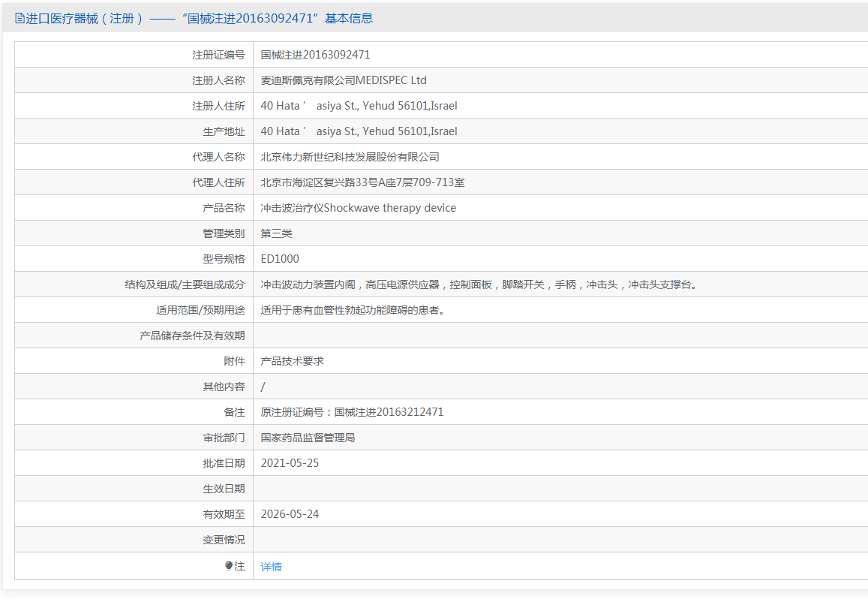Select the expiry date 2026-05-24

tap(290, 513)
